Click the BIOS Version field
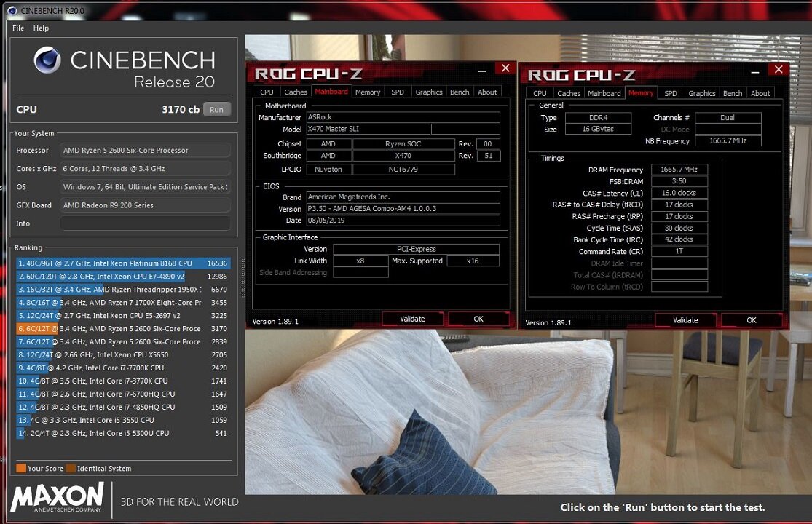 (403, 208)
